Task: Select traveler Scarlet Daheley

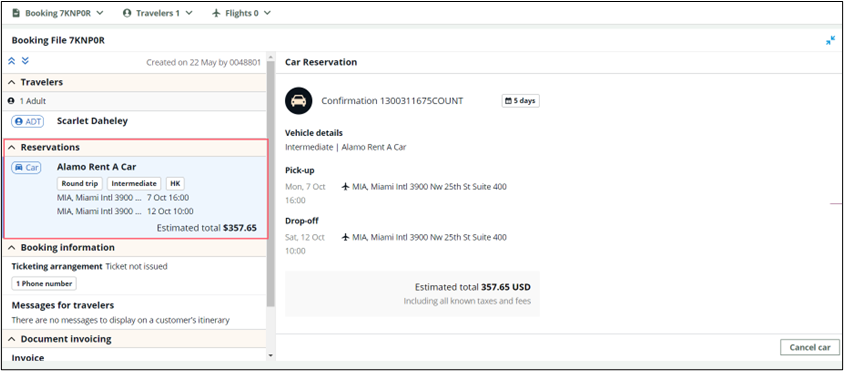Action: tap(92, 121)
